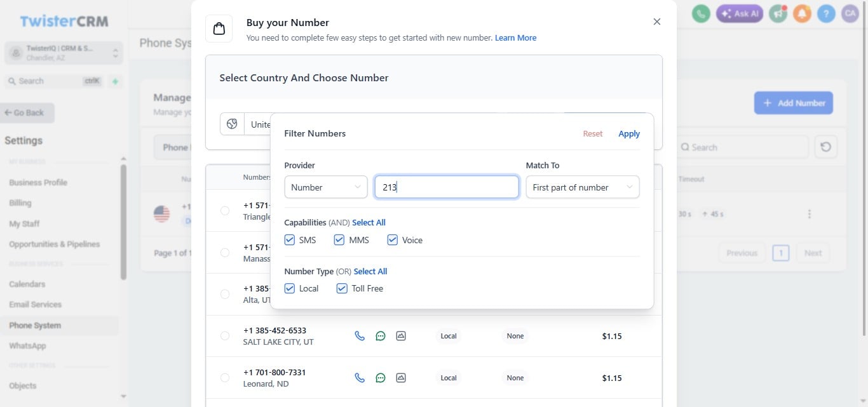The height and width of the screenshot is (407, 868).
Task: Select radio button for Leonard, ND number
Action: coord(225,378)
